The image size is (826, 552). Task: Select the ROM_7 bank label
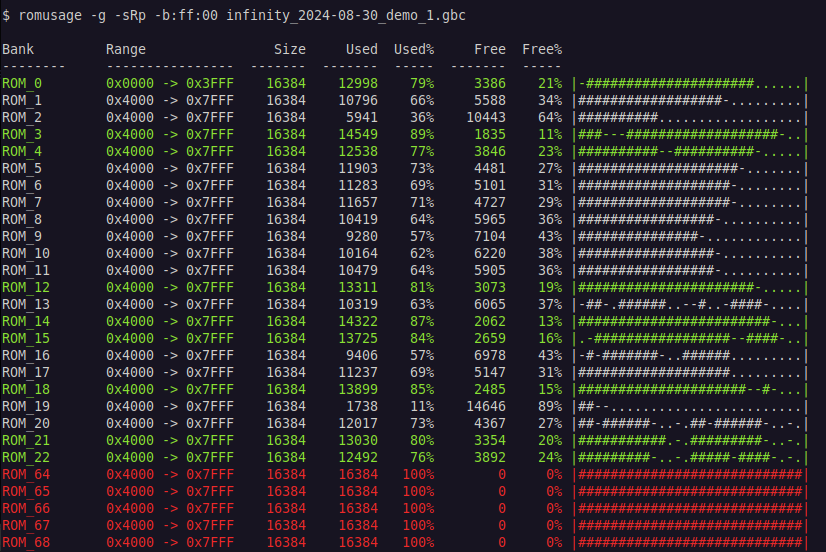pos(22,202)
